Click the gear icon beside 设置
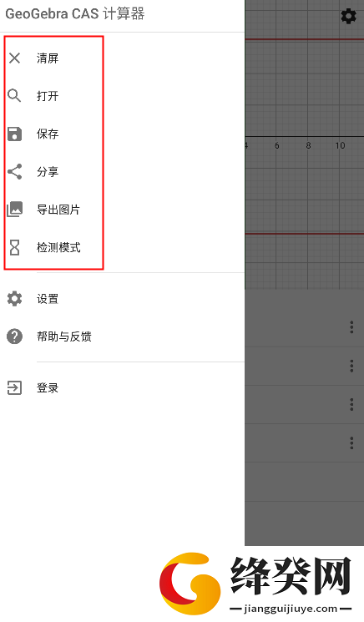 (15, 299)
